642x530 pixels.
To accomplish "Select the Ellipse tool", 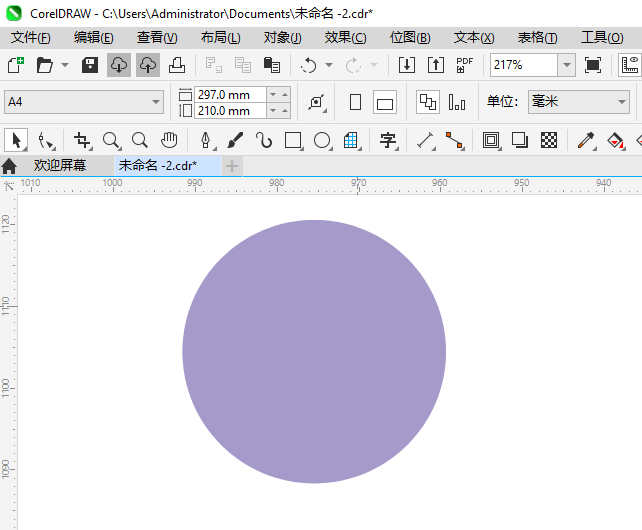I will point(322,140).
